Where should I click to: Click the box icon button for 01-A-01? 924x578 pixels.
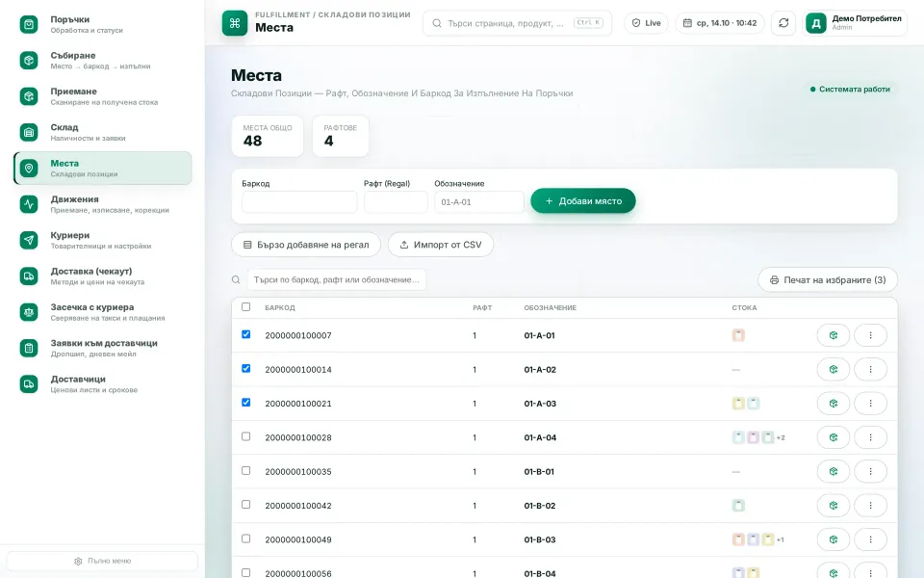click(x=834, y=335)
